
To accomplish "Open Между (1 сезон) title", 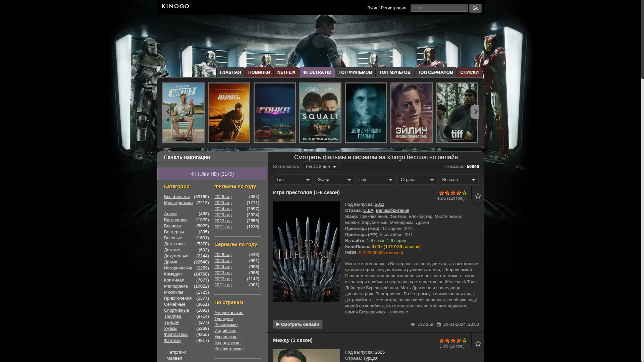I will click(293, 340).
